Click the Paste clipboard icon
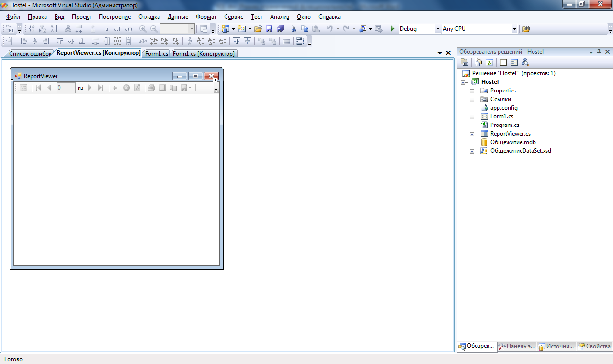Image resolution: width=613 pixels, height=364 pixels. pos(316,29)
